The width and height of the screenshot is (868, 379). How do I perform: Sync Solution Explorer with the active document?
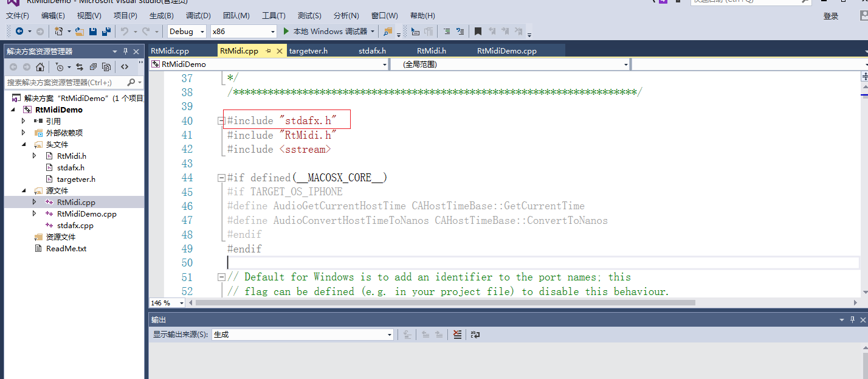pyautogui.click(x=80, y=67)
